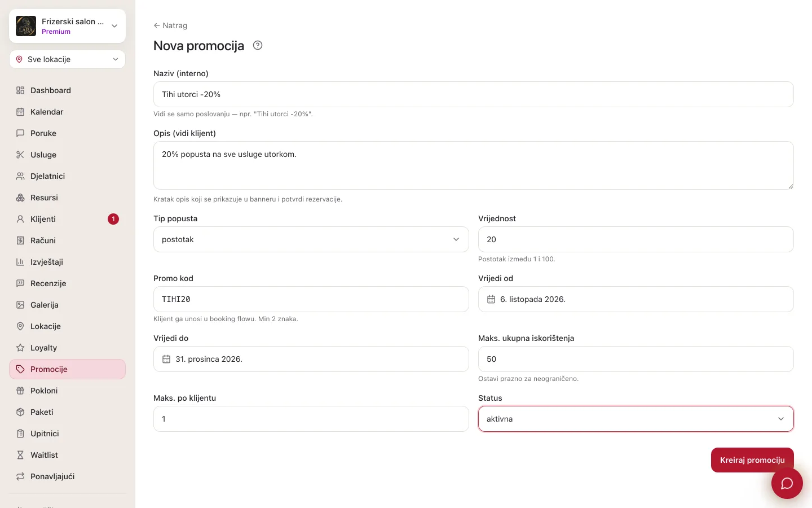Click the Paketi box icon
812x508 pixels.
click(x=20, y=412)
